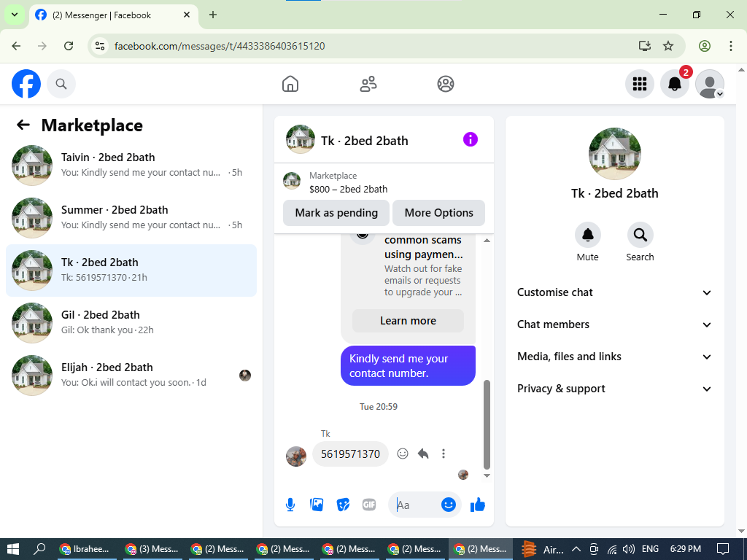Open Gil · 2bed 2bath conversation
Image resolution: width=747 pixels, height=560 pixels.
[x=131, y=323]
